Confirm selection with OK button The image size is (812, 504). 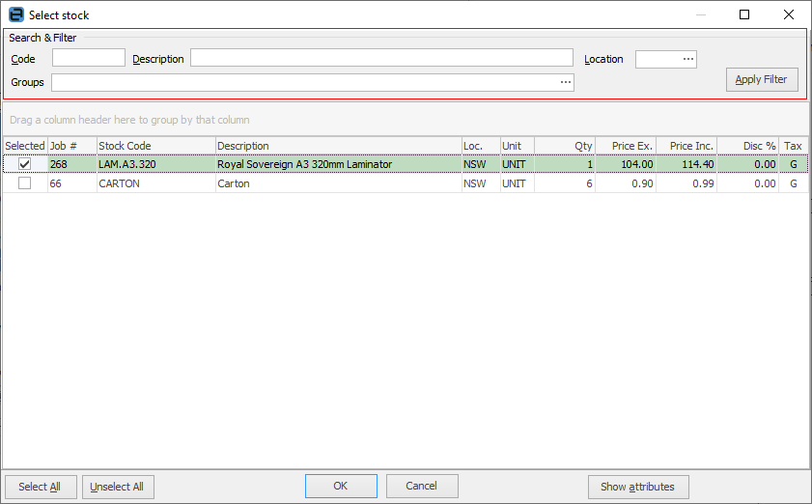(341, 486)
